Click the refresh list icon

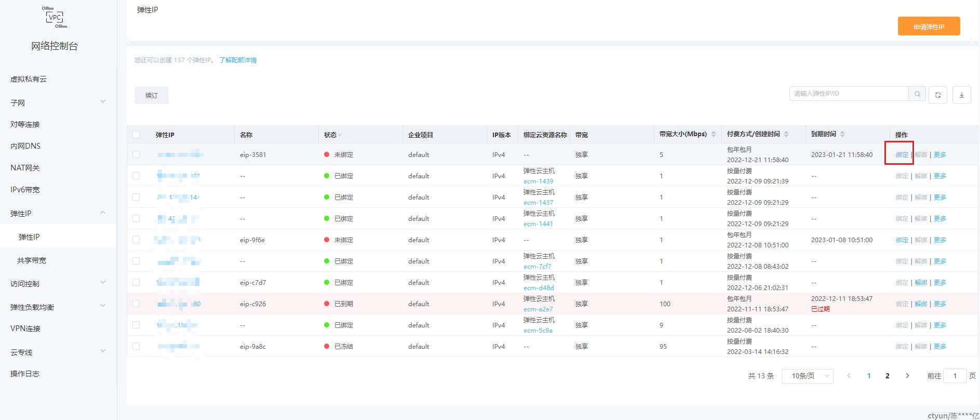pyautogui.click(x=937, y=95)
